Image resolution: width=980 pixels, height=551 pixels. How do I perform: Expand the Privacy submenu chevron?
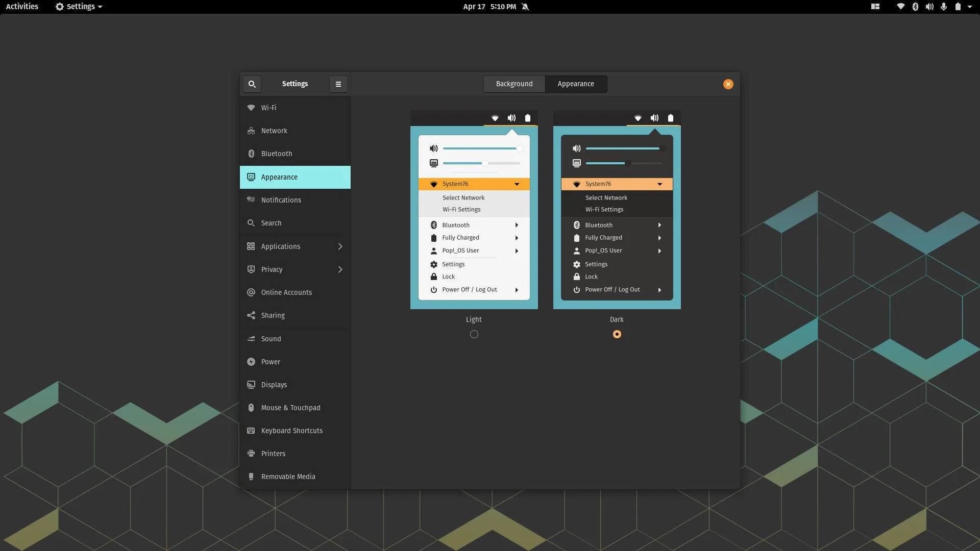click(340, 269)
